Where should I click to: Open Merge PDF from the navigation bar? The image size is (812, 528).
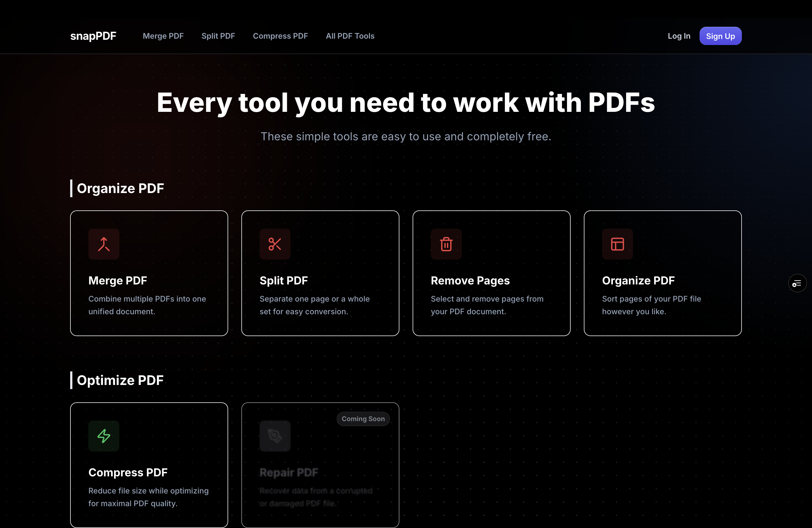tap(163, 36)
